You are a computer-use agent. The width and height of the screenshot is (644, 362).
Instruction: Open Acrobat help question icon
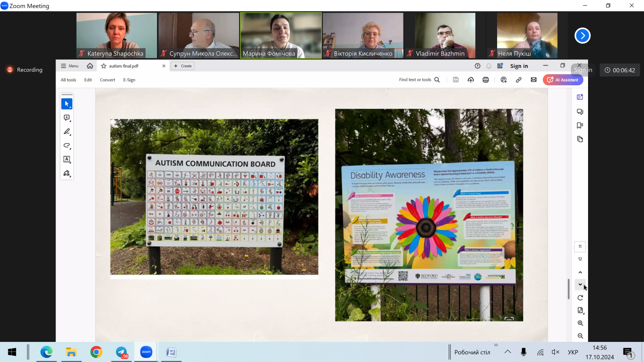pyautogui.click(x=477, y=66)
